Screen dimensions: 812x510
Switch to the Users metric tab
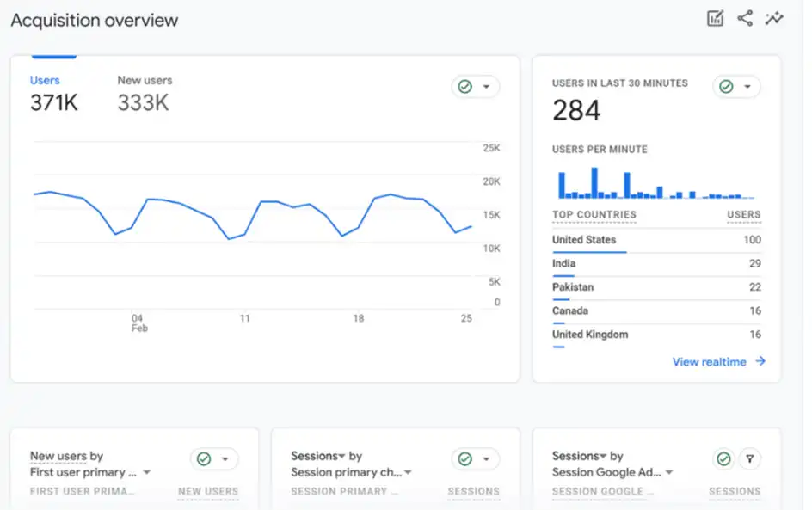coord(45,80)
